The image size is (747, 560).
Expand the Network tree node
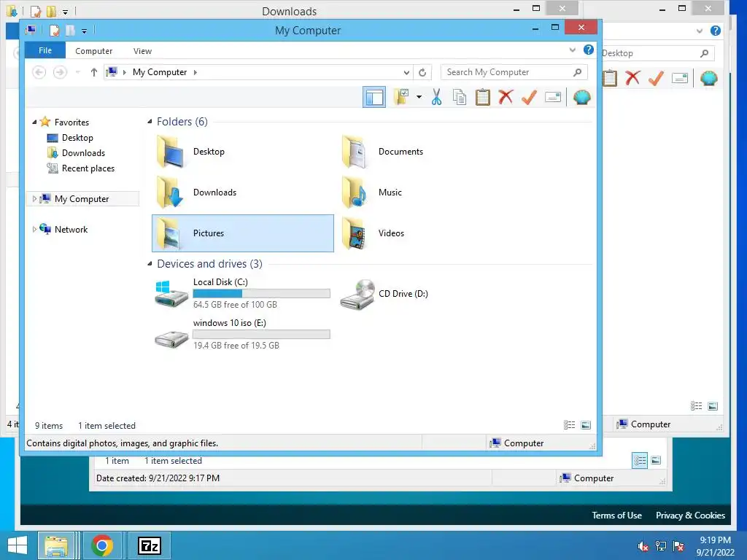pos(34,229)
